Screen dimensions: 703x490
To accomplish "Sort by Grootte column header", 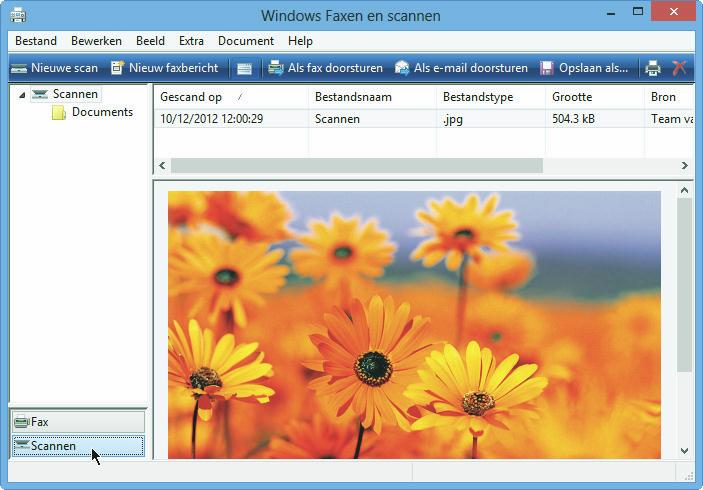I will 595,97.
